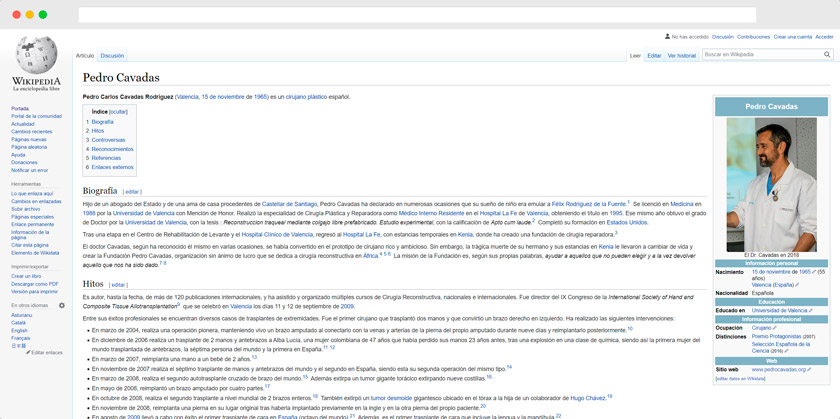Screen dimensions: 840x419
Task: Open cirujano plástico link in intro
Action: tap(306, 98)
